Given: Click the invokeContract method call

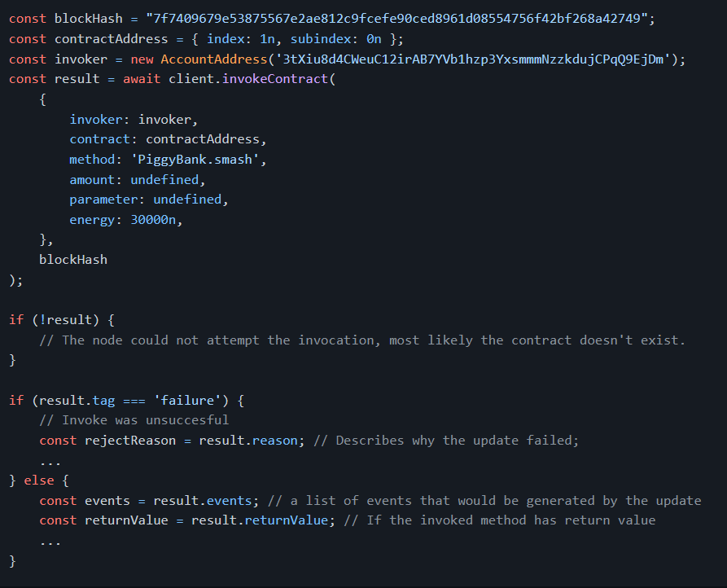Looking at the screenshot, I should pos(275,79).
